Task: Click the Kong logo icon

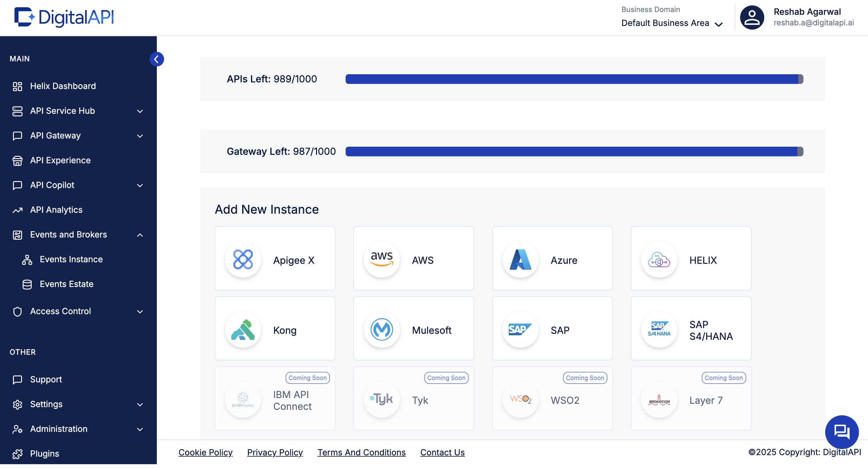Action: click(243, 330)
